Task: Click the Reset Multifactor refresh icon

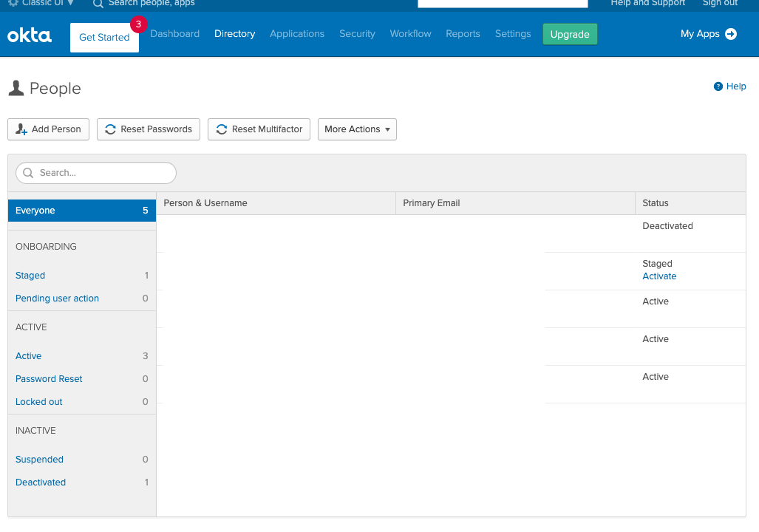Action: (x=221, y=129)
